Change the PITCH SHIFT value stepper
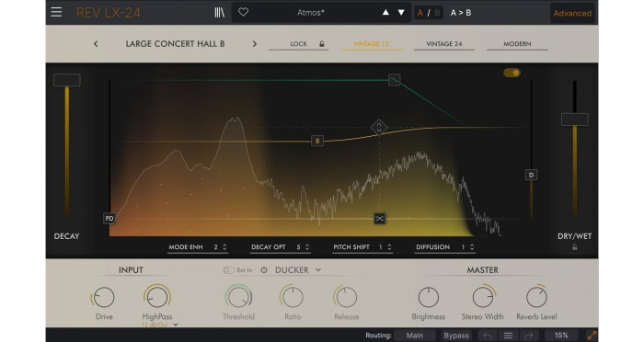 coord(389,247)
